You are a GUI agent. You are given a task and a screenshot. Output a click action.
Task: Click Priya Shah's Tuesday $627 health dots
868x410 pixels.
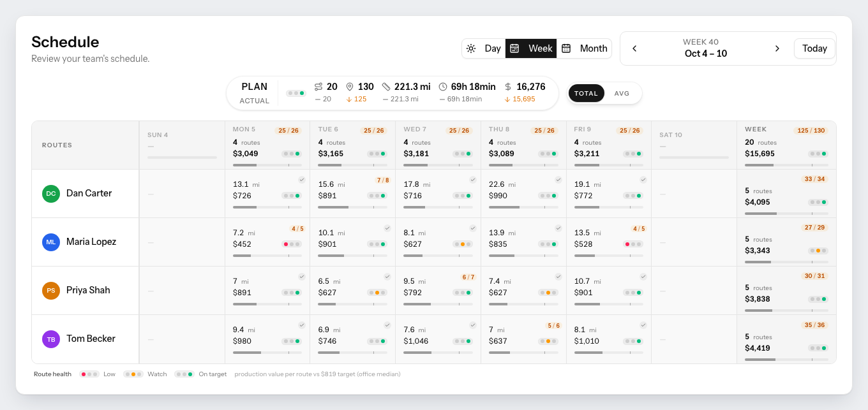click(x=377, y=293)
